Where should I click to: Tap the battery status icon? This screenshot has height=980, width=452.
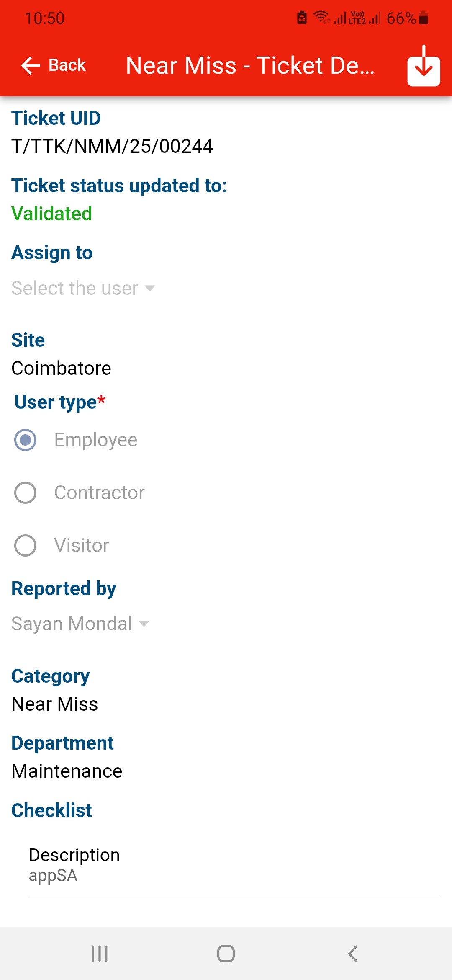[424, 18]
